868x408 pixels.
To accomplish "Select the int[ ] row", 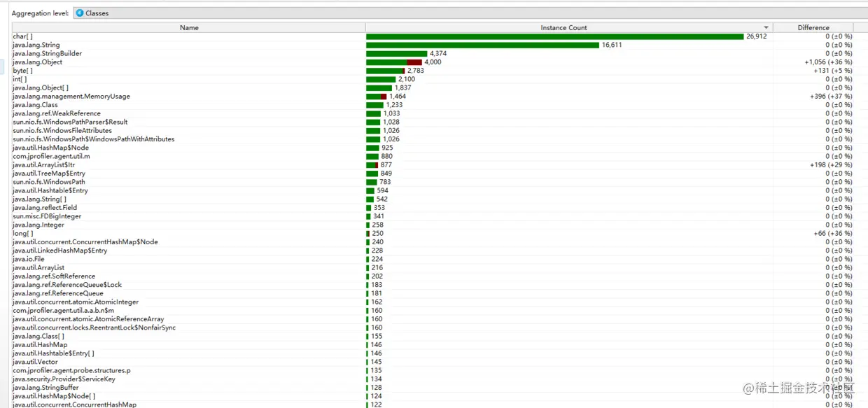I will (x=433, y=79).
